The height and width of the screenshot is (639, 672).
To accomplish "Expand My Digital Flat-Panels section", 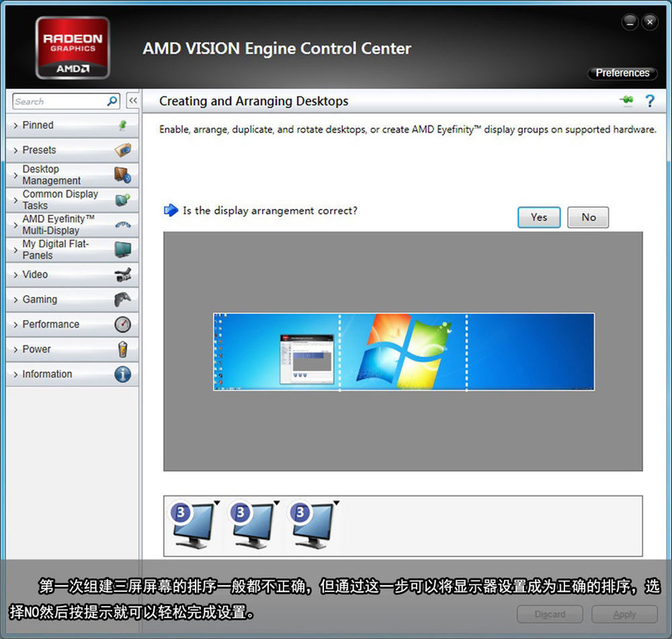I will (72, 249).
